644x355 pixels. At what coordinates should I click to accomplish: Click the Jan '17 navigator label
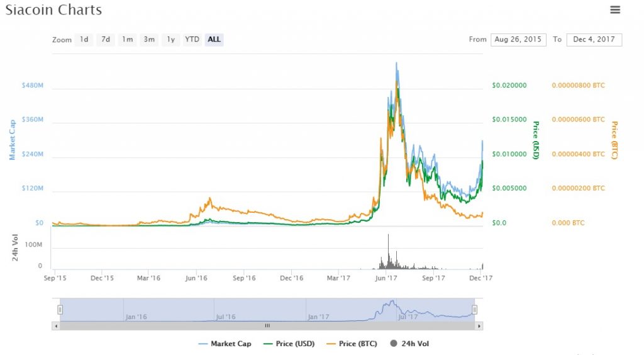click(x=318, y=317)
